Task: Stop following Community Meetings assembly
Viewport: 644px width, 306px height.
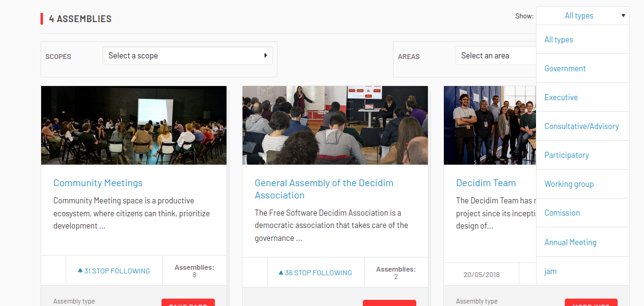Action: coord(117,271)
